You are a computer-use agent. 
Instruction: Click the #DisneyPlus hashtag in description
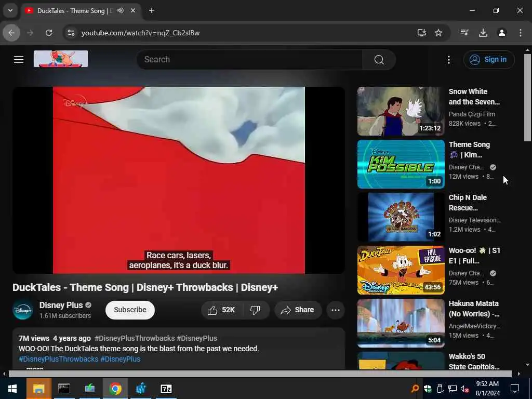pyautogui.click(x=121, y=359)
